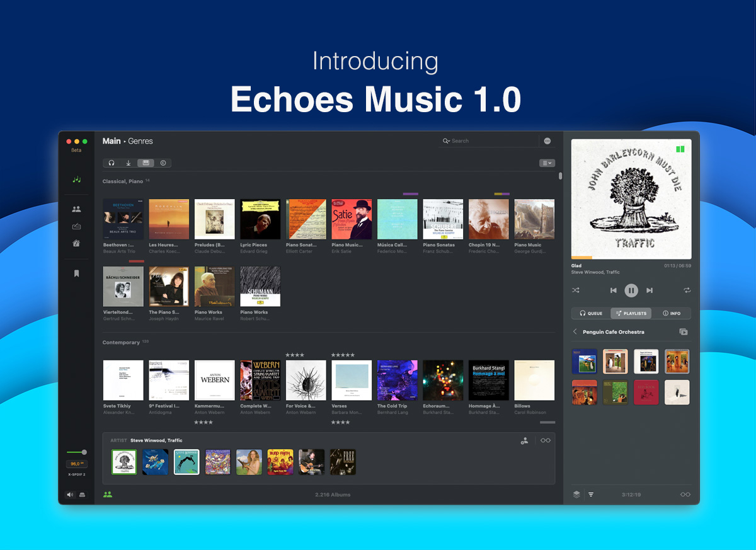
Task: Switch to the Playlists tab
Action: [631, 313]
